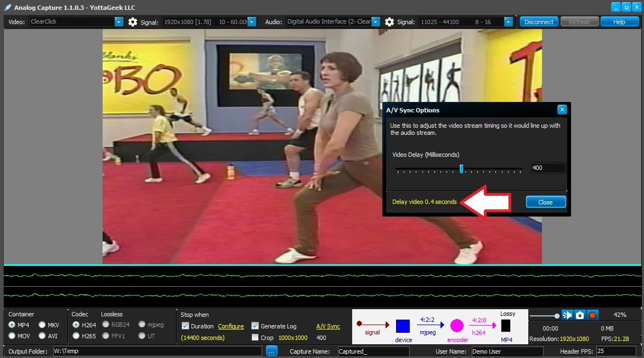This screenshot has width=644, height=358.
Task: Click the Capture Name field
Action: (374, 351)
